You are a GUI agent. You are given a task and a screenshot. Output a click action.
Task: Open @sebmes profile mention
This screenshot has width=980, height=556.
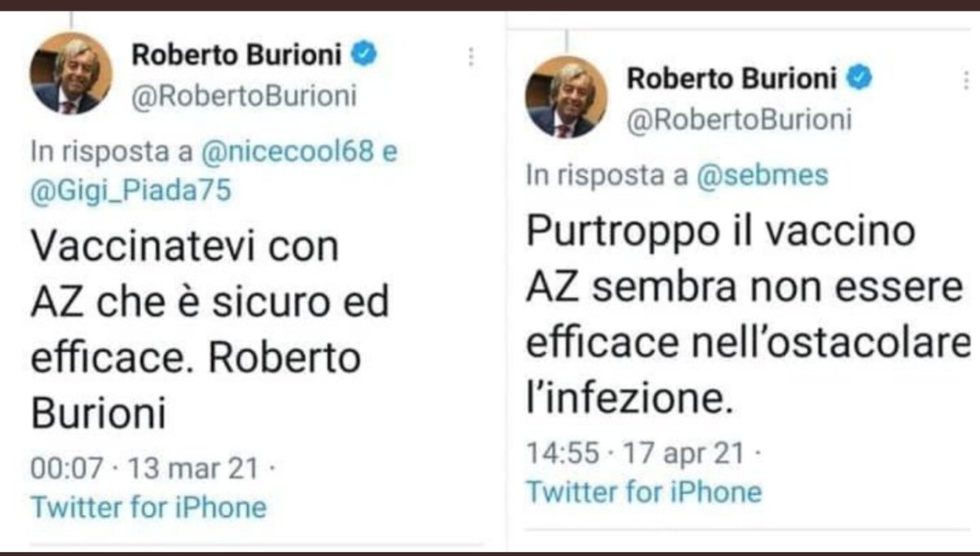pyautogui.click(x=761, y=175)
